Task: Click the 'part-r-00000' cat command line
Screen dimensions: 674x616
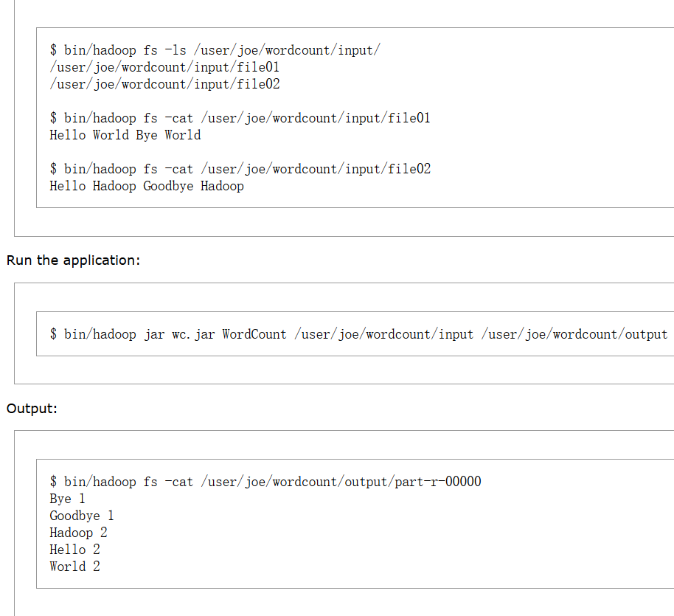Action: click(x=265, y=482)
